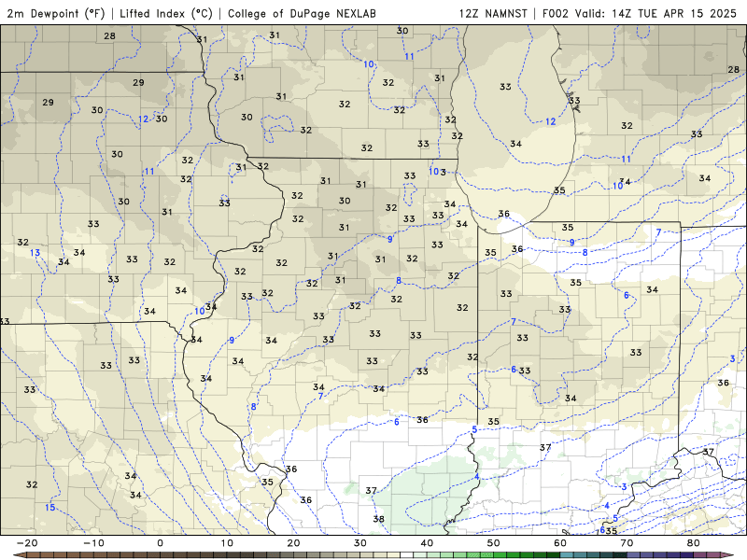Click the colorbar scale label 40
This screenshot has width=747, height=560.
(x=427, y=543)
